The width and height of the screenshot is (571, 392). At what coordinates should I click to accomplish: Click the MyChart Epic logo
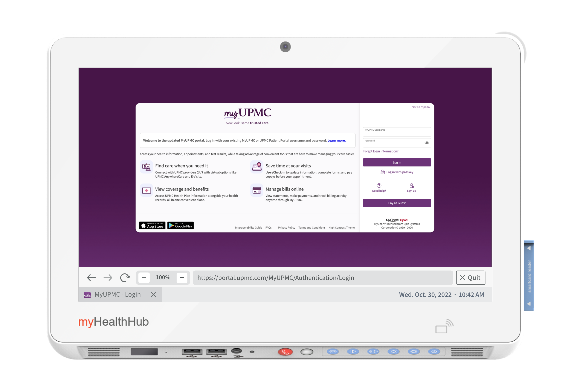pyautogui.click(x=397, y=220)
